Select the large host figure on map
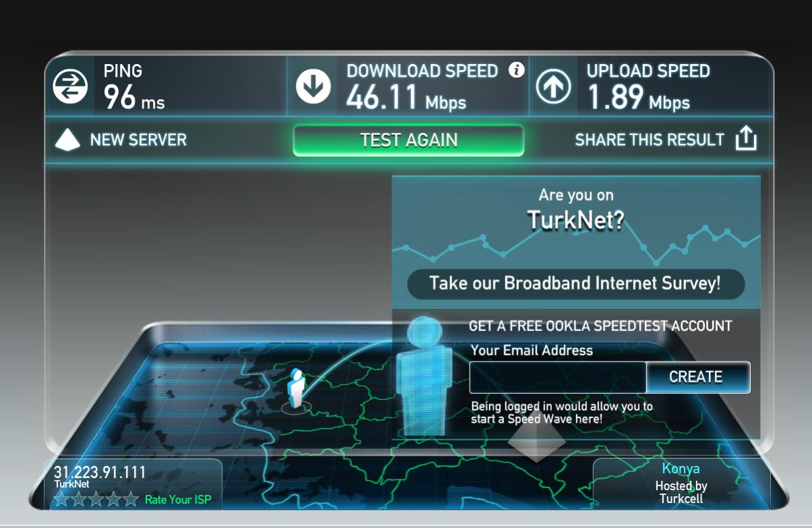Viewport: 812px width, 528px height. pos(424,377)
